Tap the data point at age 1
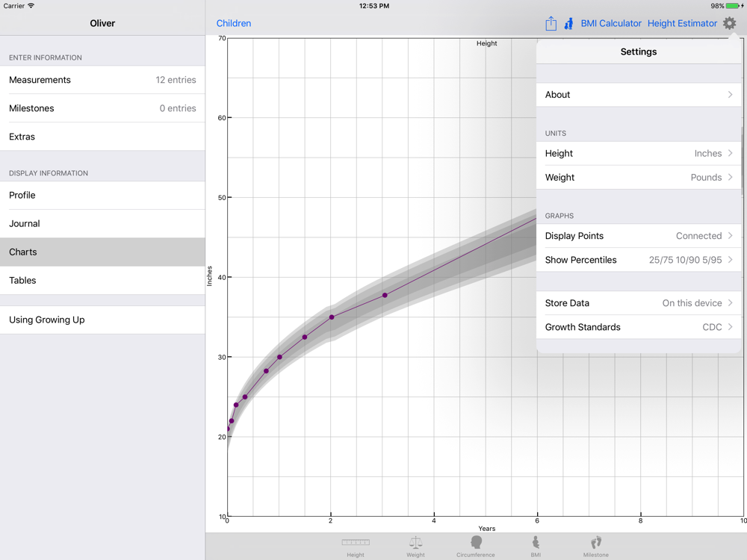747x560 pixels. coord(279,357)
